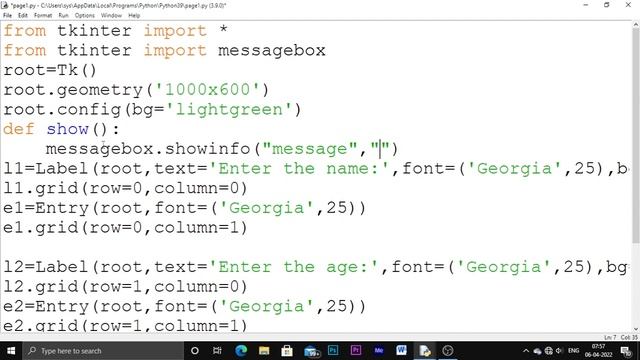Image resolution: width=640 pixels, height=360 pixels.
Task: Open the notification center icon
Action: [x=626, y=351]
